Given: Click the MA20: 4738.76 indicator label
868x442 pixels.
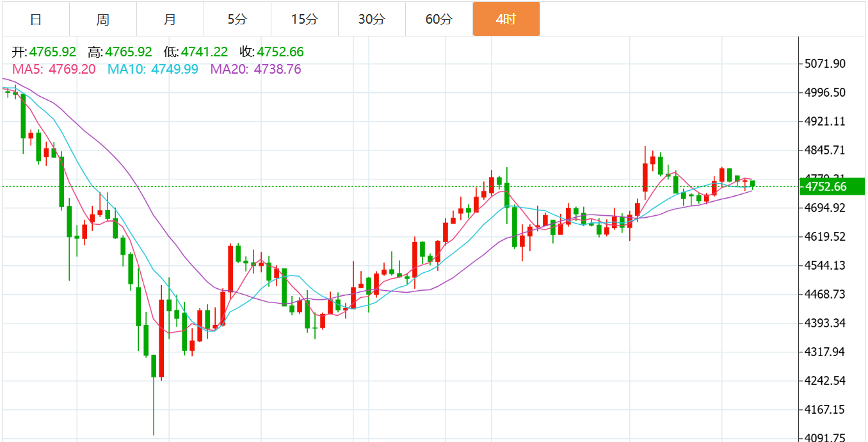Looking at the screenshot, I should [x=256, y=69].
